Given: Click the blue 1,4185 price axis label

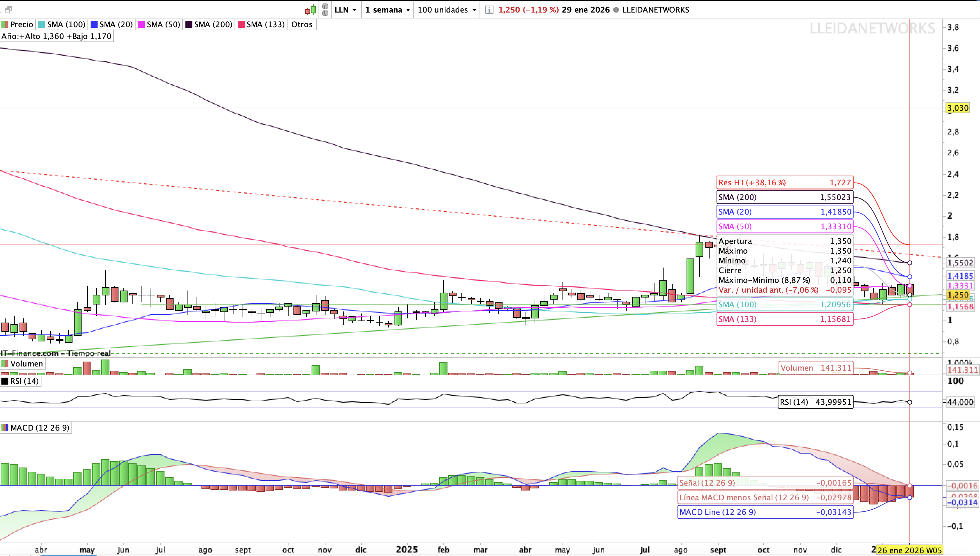Looking at the screenshot, I should coord(960,276).
